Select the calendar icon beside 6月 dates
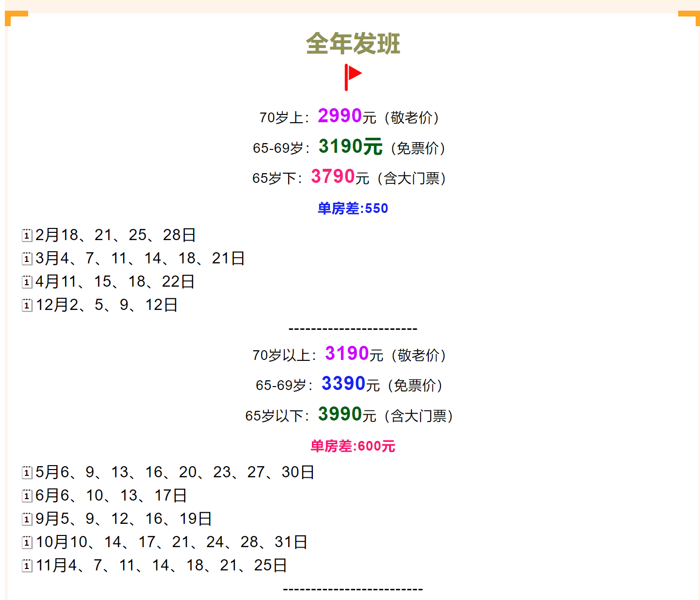Image resolution: width=700 pixels, height=600 pixels. pyautogui.click(x=27, y=496)
